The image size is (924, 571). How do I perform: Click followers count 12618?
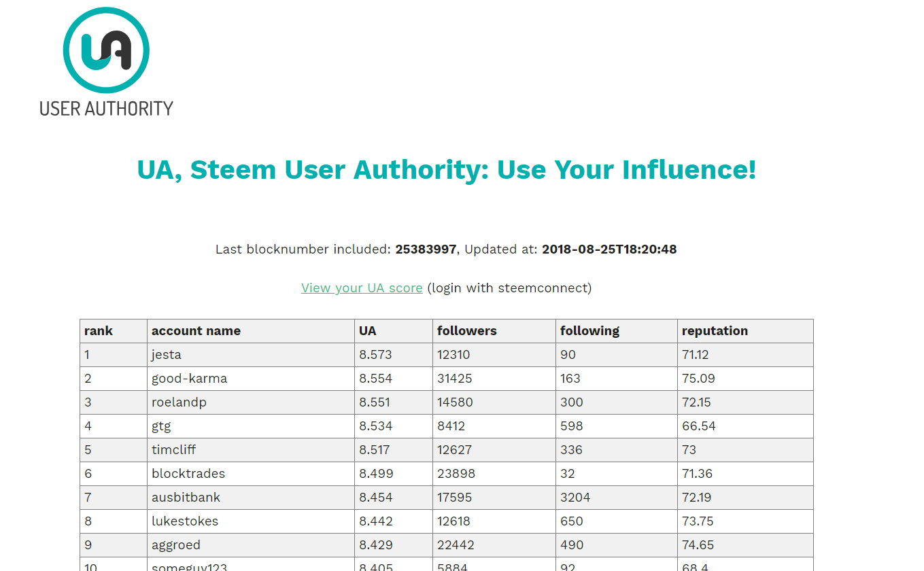click(x=454, y=521)
